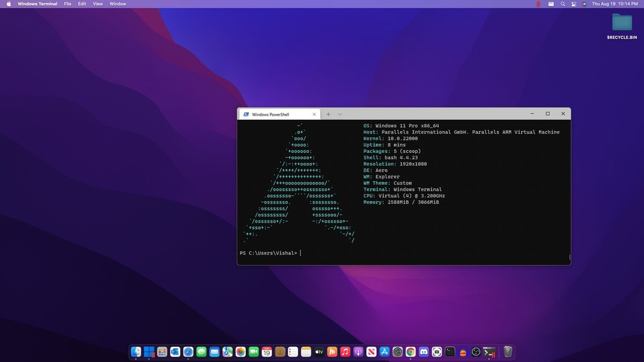This screenshot has height=362, width=644.
Task: Open Discord from the Dock
Action: [x=424, y=352]
